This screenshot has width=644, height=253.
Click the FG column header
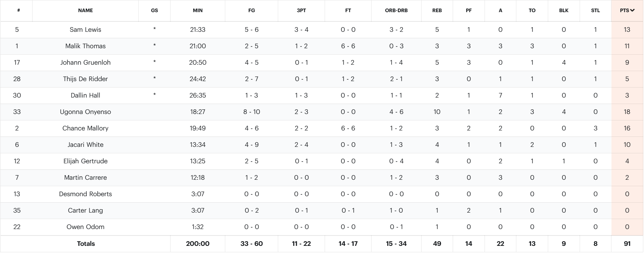(x=251, y=10)
